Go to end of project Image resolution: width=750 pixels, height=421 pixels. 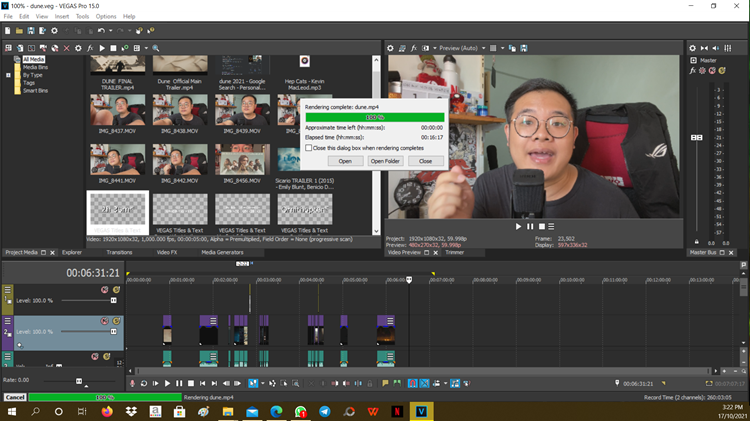(x=214, y=383)
